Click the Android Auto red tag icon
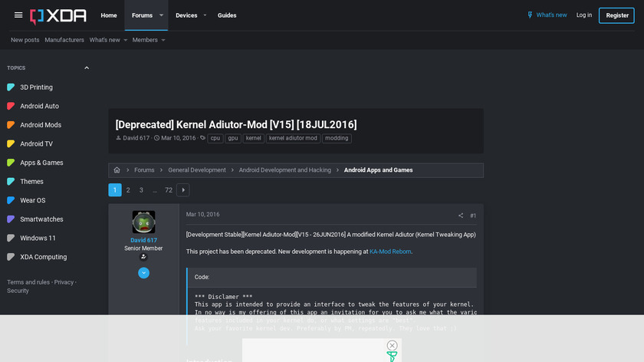644x362 pixels. tap(11, 106)
